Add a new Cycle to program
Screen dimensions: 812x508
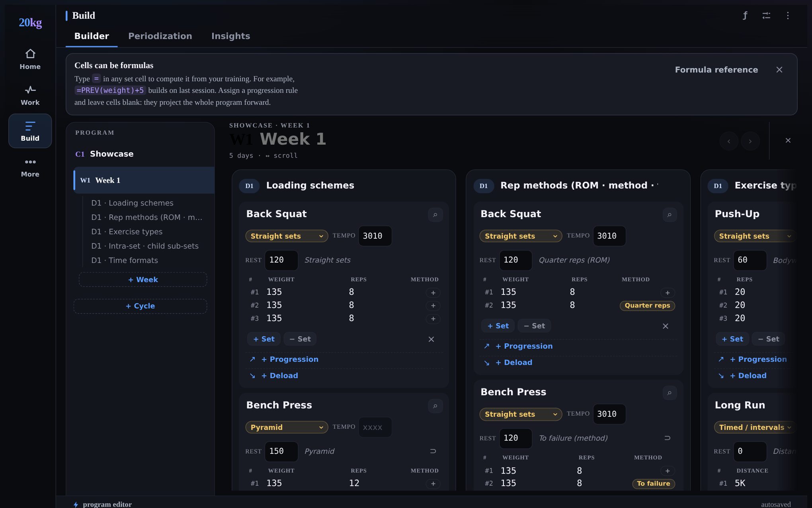coord(140,306)
